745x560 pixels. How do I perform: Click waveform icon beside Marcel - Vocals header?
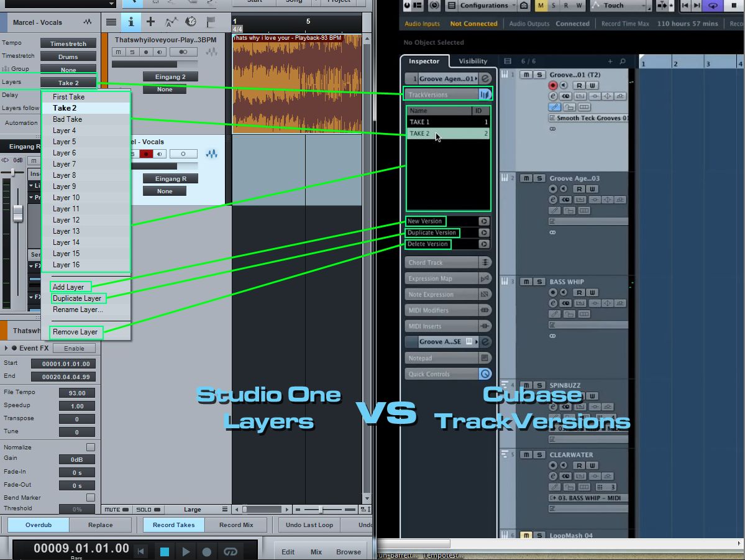(x=88, y=22)
